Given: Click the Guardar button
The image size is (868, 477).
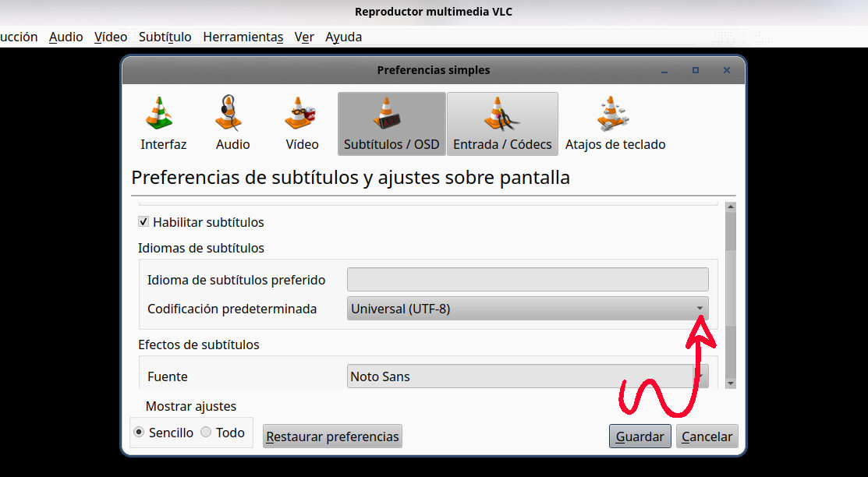Looking at the screenshot, I should click(x=640, y=436).
